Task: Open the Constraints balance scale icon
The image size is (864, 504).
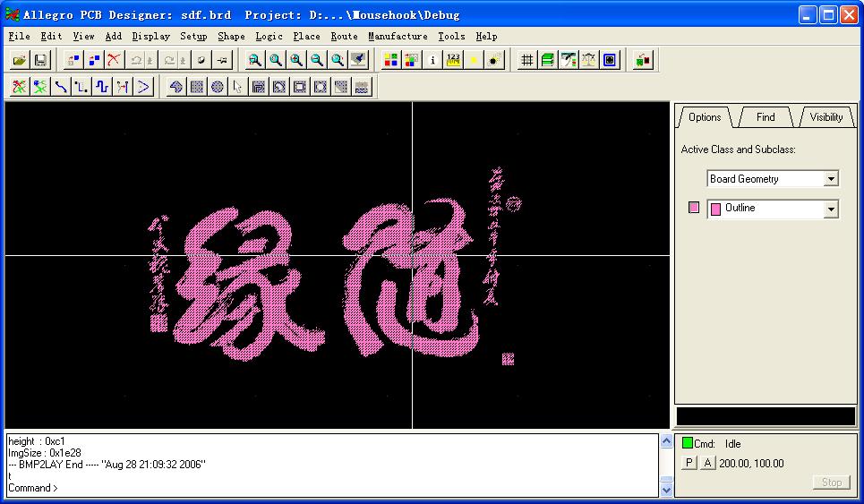Action: coord(588,59)
